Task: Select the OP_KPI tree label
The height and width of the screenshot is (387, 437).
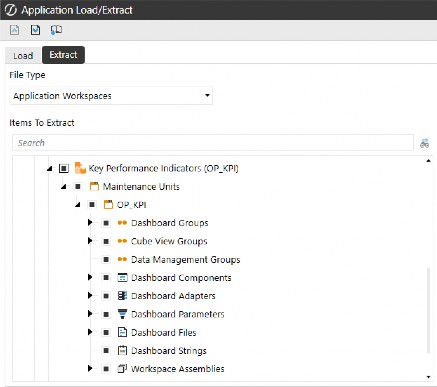Action: click(132, 205)
